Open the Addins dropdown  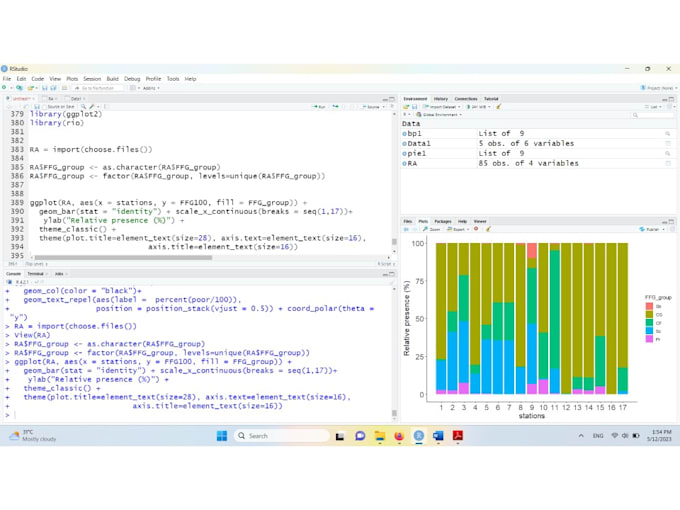[x=151, y=88]
